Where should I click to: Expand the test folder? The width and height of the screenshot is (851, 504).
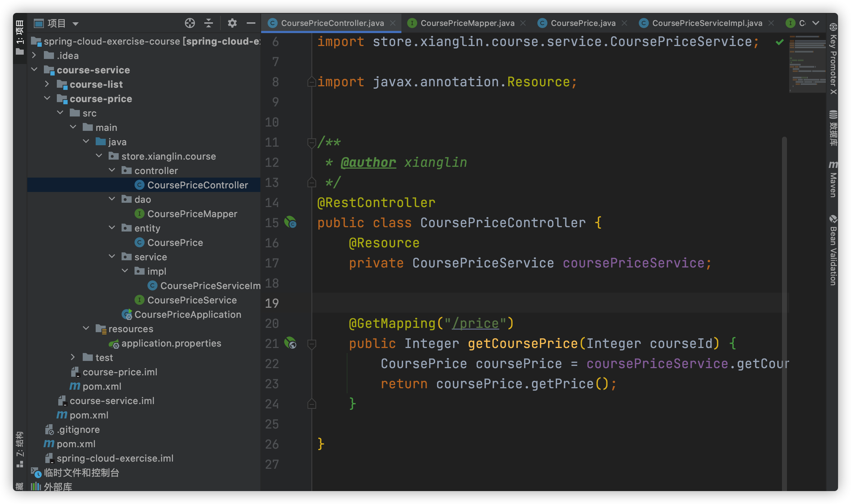point(73,357)
